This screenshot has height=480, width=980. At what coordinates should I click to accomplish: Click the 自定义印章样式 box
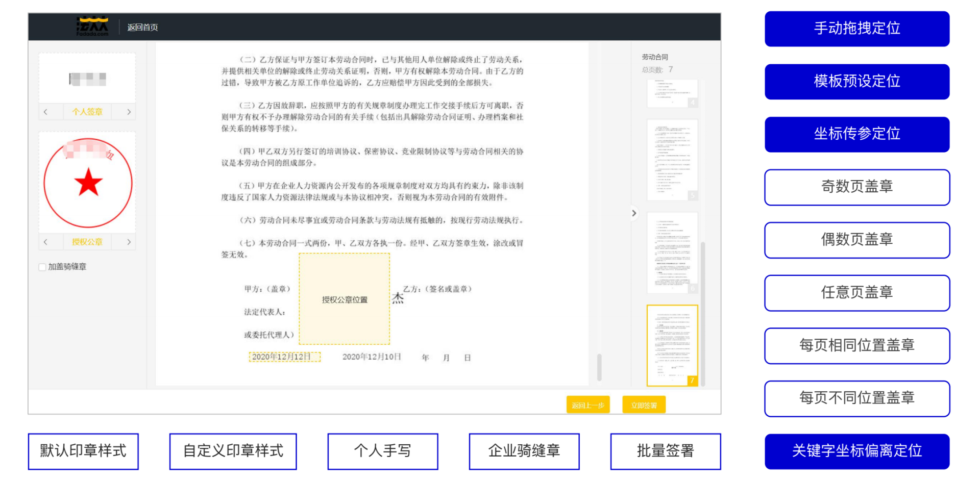click(x=233, y=451)
